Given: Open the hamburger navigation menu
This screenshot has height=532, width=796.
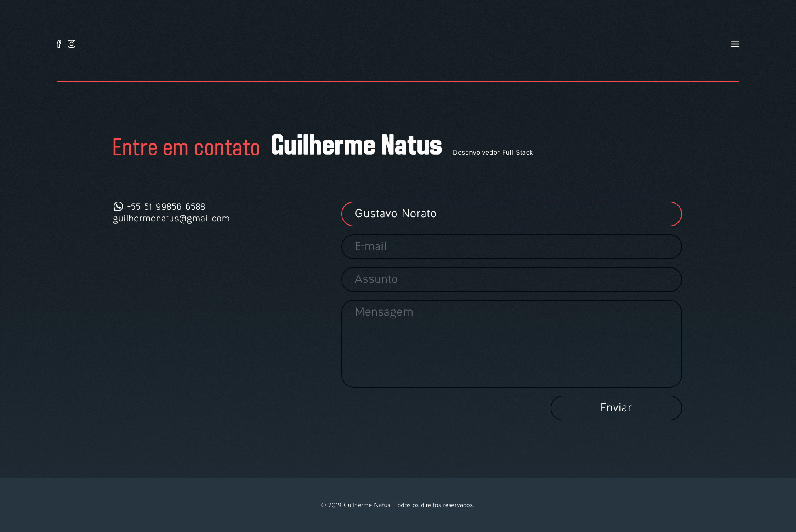Looking at the screenshot, I should point(735,44).
